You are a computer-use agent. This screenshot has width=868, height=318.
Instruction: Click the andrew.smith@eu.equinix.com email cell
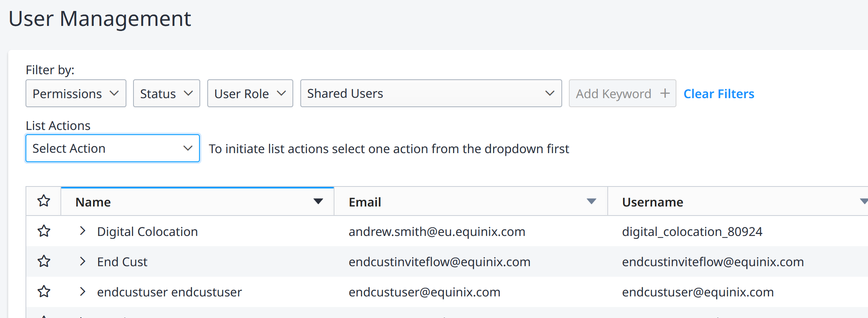pos(437,232)
